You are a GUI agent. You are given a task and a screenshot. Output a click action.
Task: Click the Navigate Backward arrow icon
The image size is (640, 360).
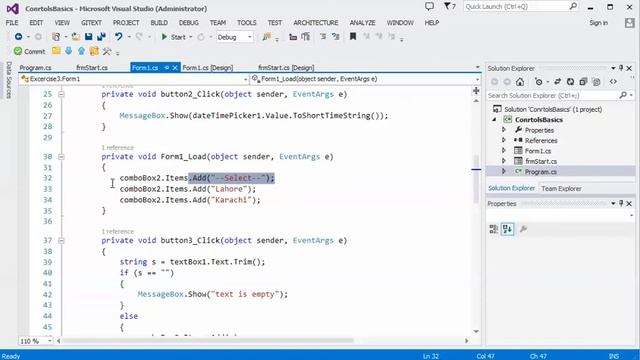(x=18, y=37)
